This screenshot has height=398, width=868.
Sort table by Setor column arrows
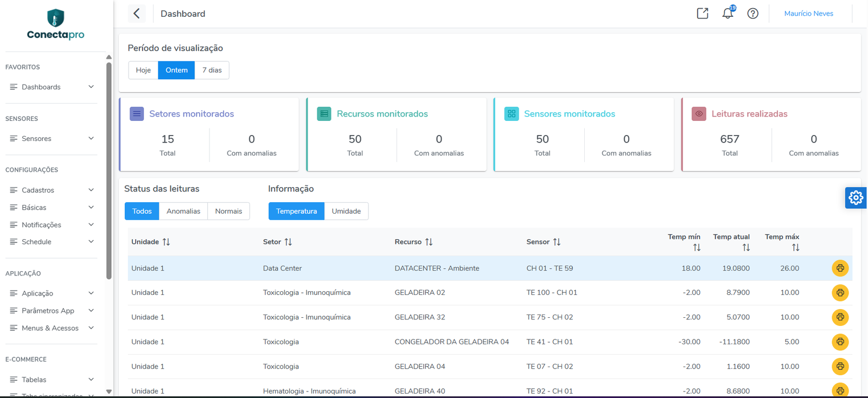tap(288, 242)
